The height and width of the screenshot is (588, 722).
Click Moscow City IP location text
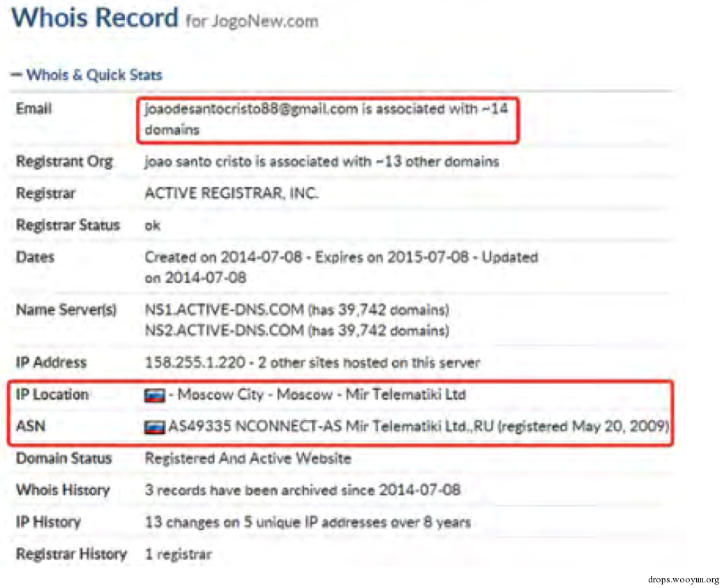220,395
